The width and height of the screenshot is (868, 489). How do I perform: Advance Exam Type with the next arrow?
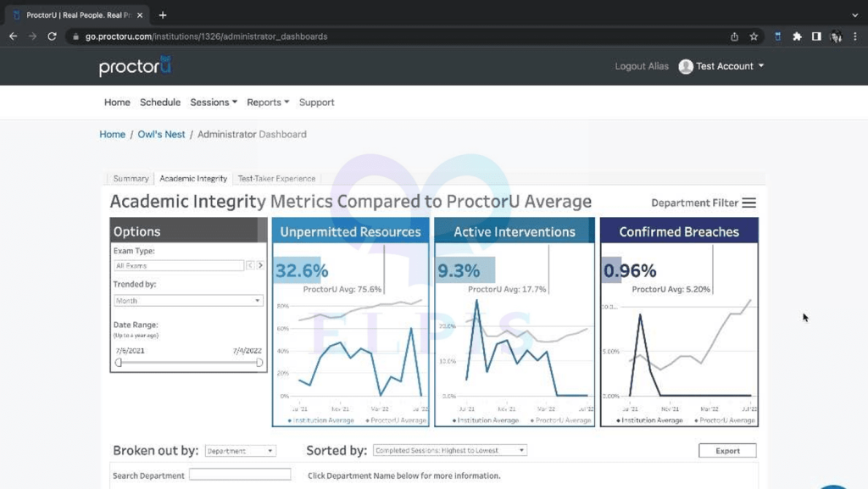pyautogui.click(x=260, y=265)
